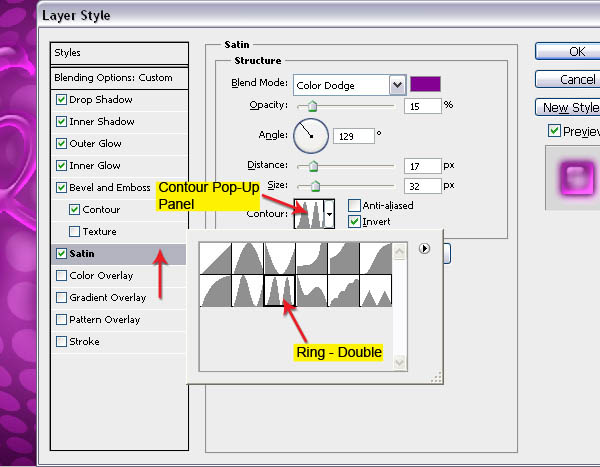This screenshot has height=467, width=600.
Task: Choose the Cone contour preset
Action: (247, 259)
